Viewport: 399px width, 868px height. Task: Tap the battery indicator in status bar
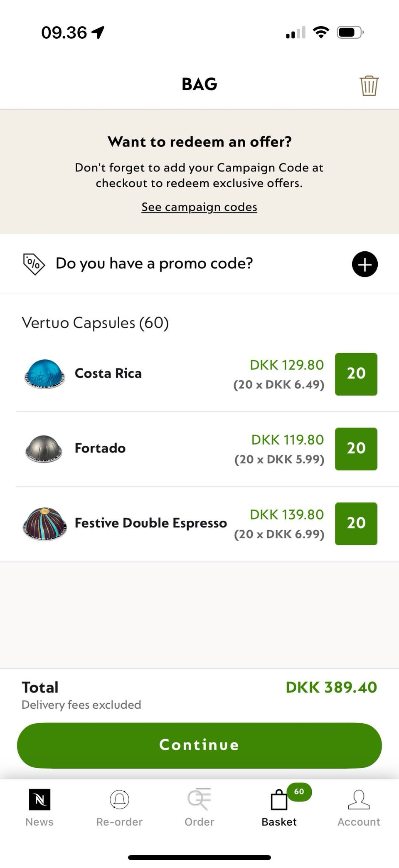[350, 32]
